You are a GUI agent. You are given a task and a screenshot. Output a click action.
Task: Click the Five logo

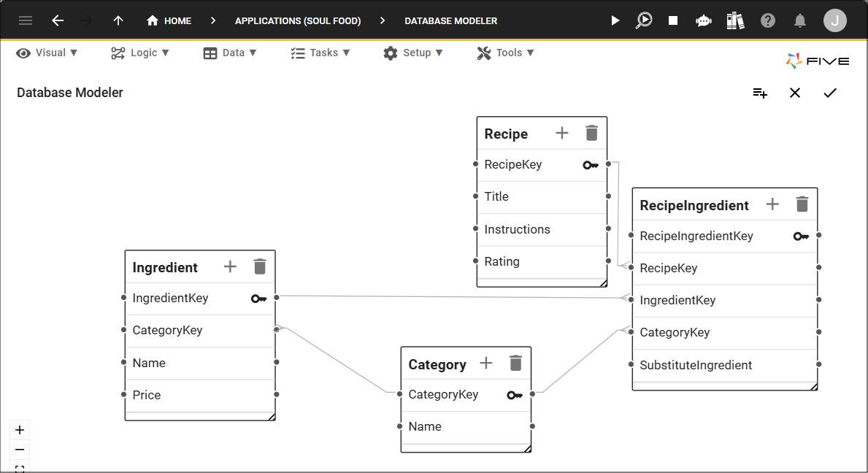coord(817,61)
